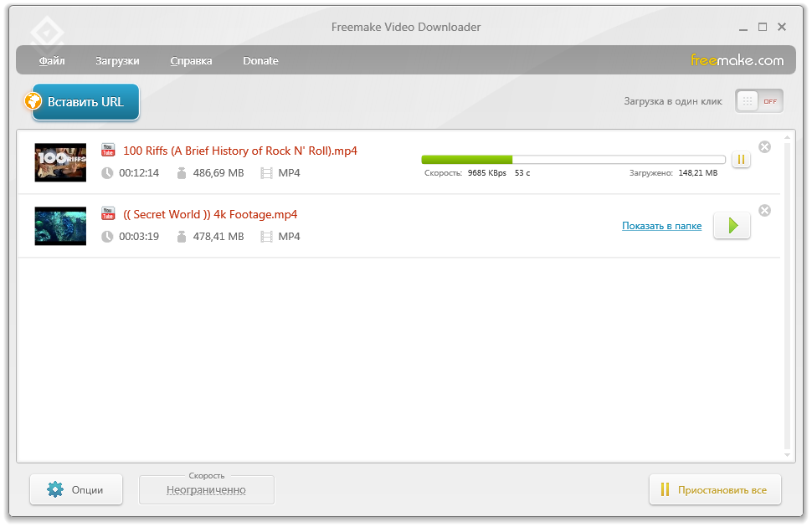Click the globe icon on Вставить URL
Image resolution: width=812 pixels, height=527 pixels.
click(33, 100)
